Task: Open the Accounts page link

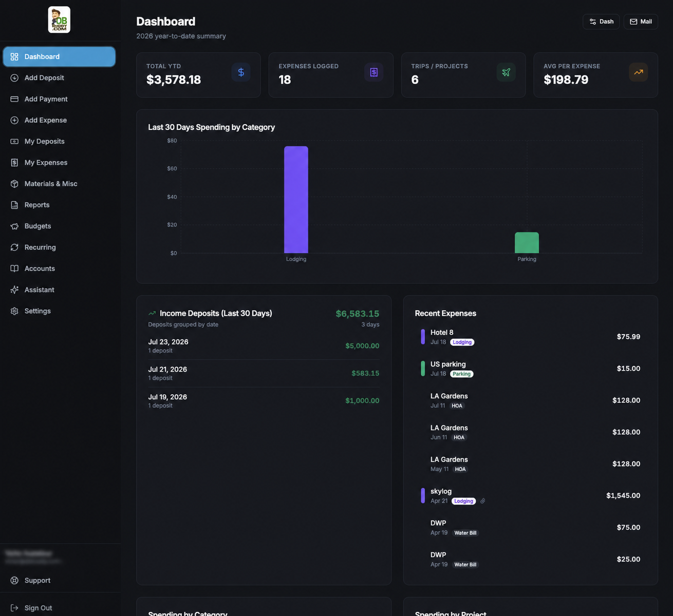Action: [x=59, y=268]
